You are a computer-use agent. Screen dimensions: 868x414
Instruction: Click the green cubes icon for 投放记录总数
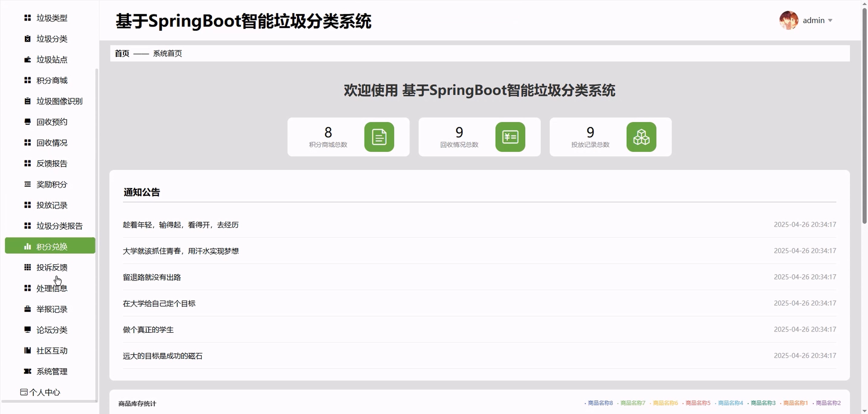tap(641, 137)
